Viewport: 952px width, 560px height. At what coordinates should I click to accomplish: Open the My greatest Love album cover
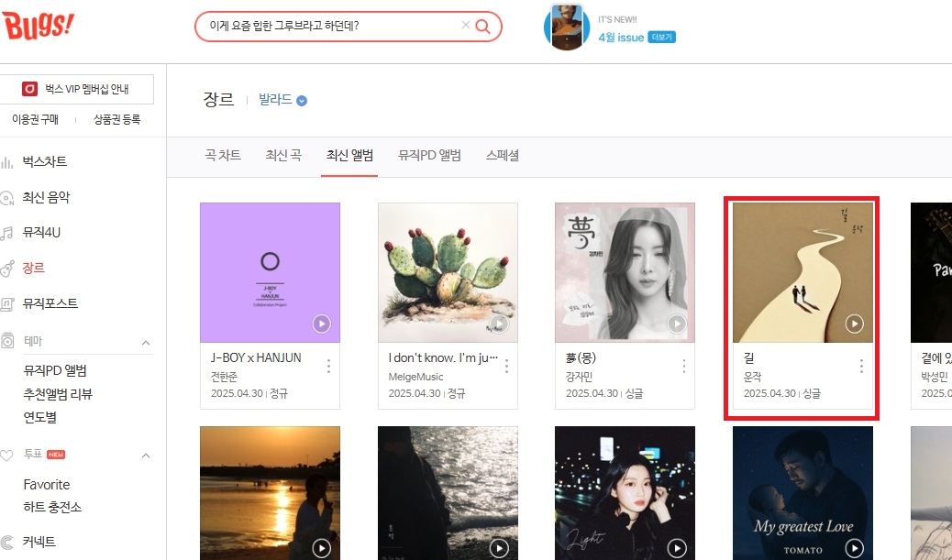803,493
